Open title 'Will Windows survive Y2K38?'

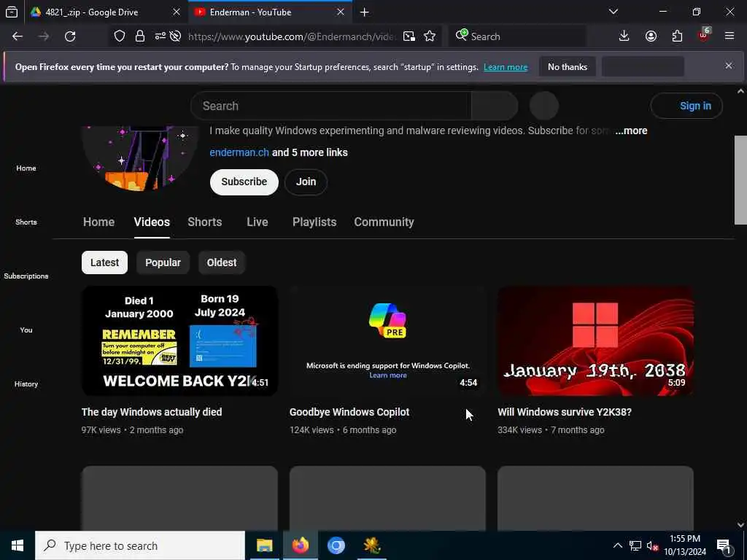(x=565, y=413)
